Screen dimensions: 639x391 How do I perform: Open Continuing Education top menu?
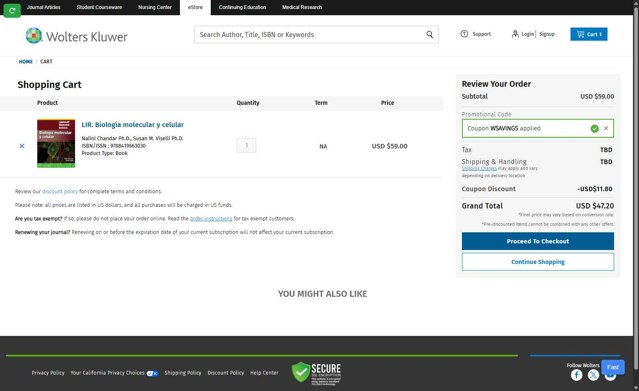[x=242, y=7]
